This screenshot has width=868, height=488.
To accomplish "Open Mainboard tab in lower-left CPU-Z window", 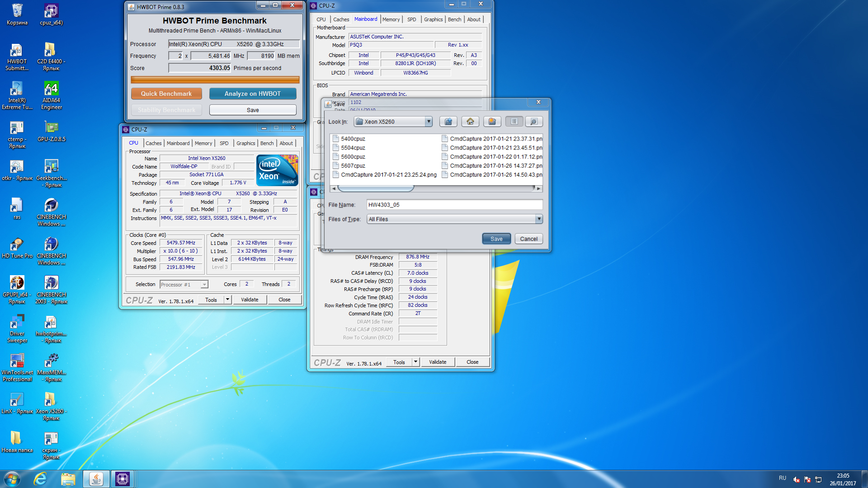I will click(178, 143).
